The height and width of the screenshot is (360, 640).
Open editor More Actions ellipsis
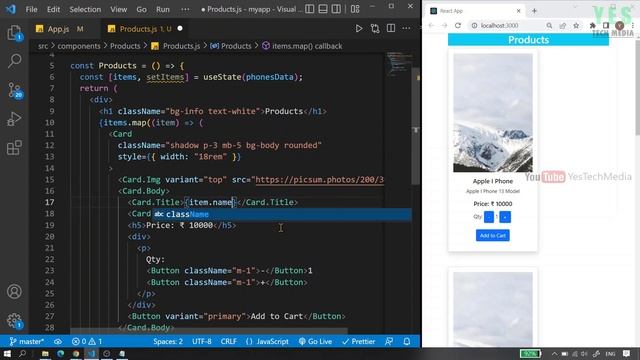(406, 28)
